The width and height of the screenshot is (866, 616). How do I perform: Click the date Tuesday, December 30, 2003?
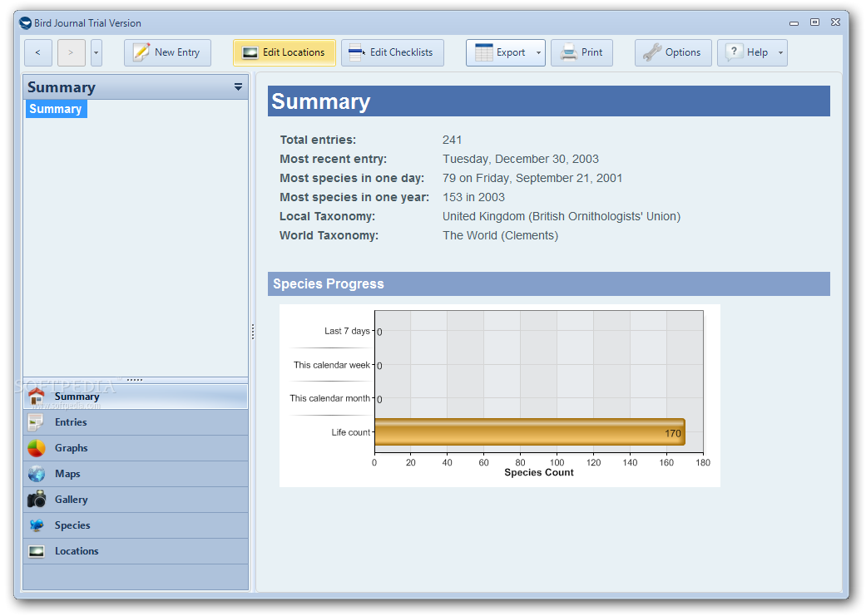click(520, 159)
